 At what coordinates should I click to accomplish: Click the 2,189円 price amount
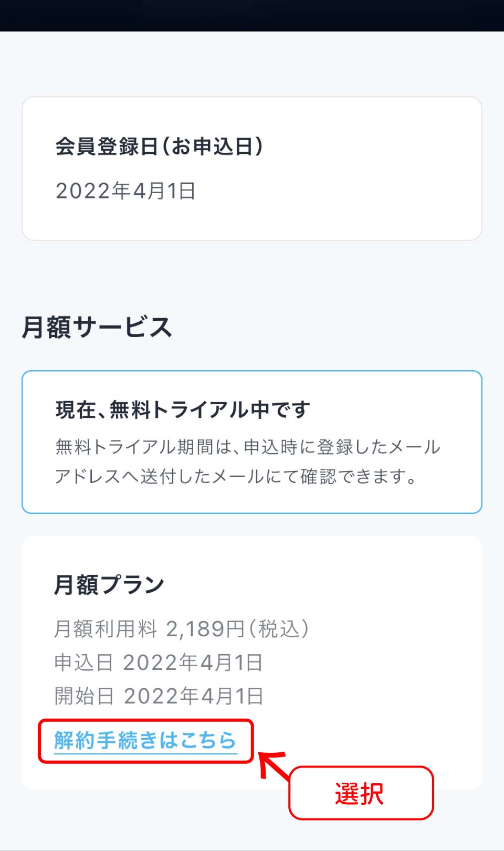(x=203, y=628)
